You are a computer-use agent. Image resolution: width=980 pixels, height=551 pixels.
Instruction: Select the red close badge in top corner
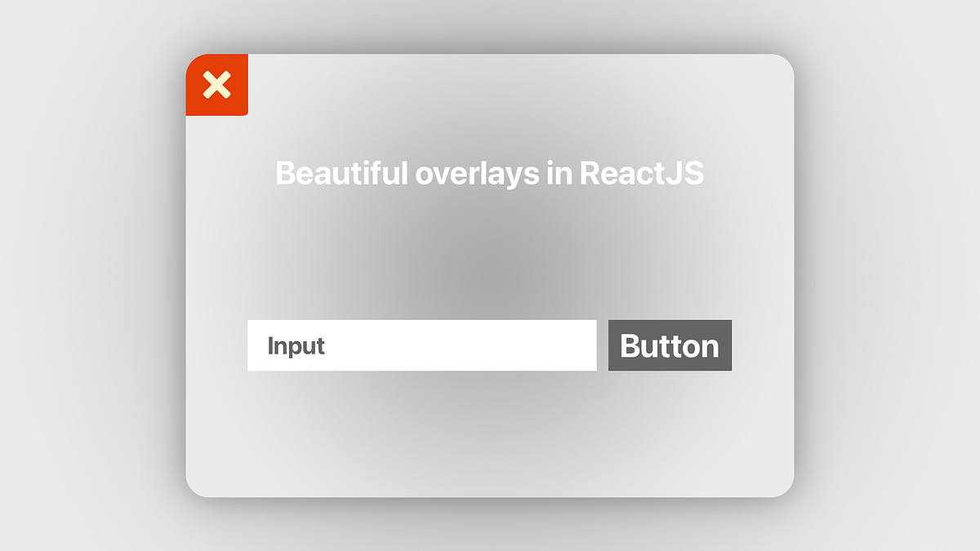click(x=217, y=85)
